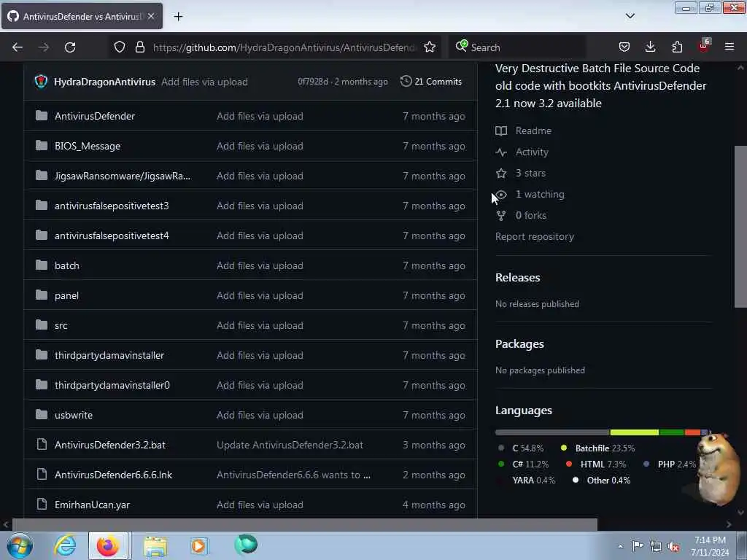Show hidden tray icons arrow
Screen dimensions: 747x560
tap(620, 546)
